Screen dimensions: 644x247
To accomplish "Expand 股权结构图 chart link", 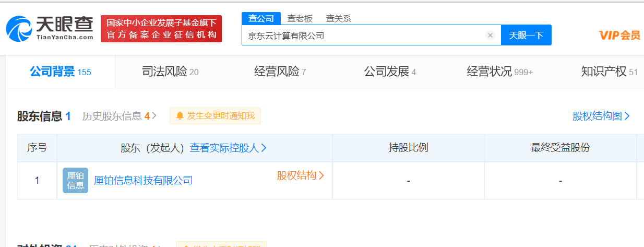I will [x=601, y=116].
